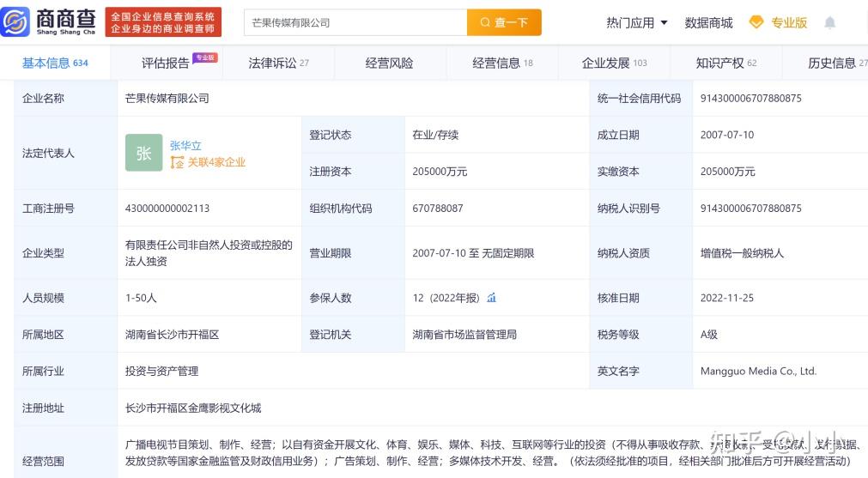Select the 纳税人识别号 value
The width and height of the screenshot is (868, 478).
click(x=750, y=208)
